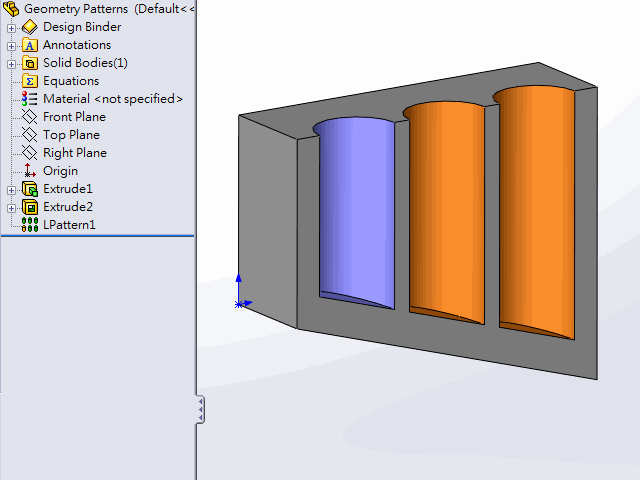Image resolution: width=640 pixels, height=480 pixels.
Task: Expand the Extrude1 feature node
Action: 11,190
